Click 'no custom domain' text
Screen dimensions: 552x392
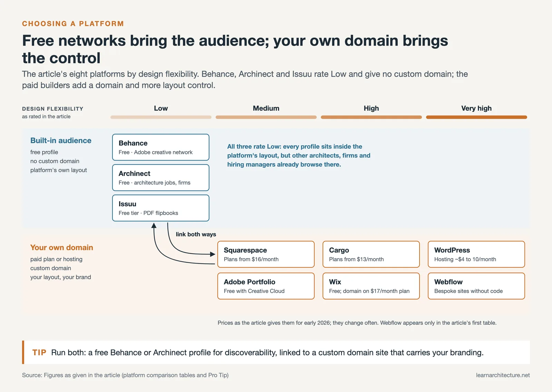point(55,161)
